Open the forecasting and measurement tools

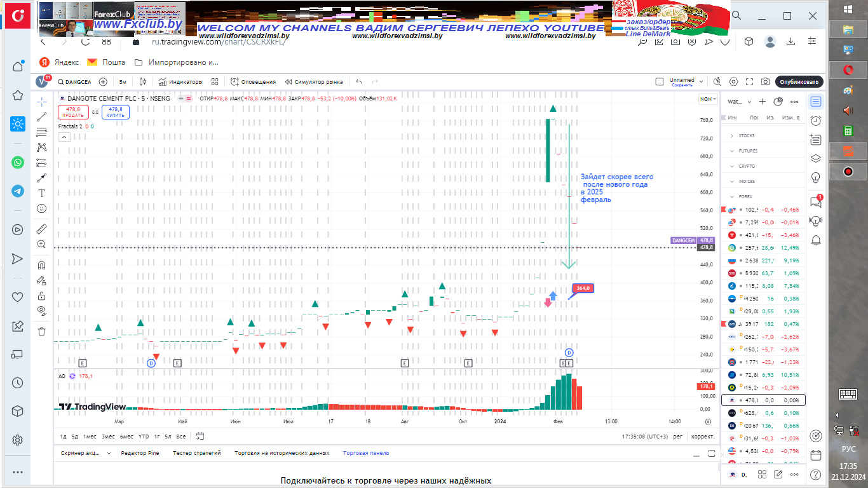(x=41, y=163)
